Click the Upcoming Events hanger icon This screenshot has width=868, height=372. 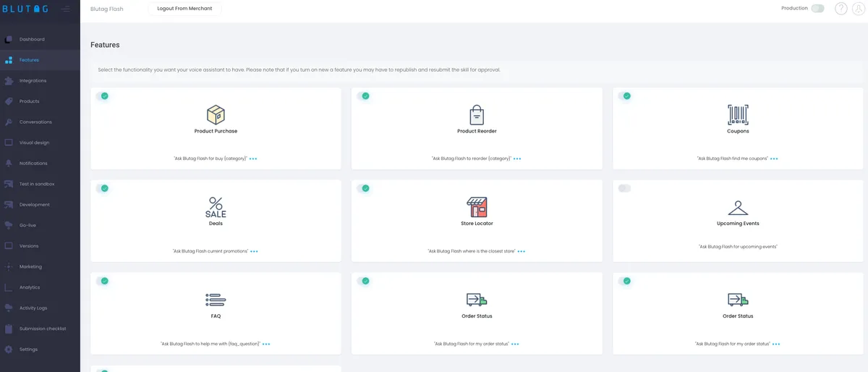[738, 208]
